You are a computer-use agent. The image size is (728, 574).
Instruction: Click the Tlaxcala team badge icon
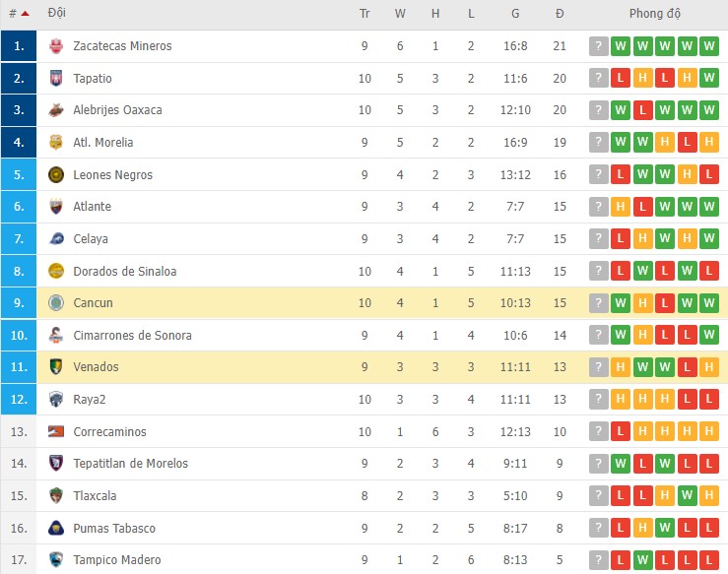coord(56,496)
